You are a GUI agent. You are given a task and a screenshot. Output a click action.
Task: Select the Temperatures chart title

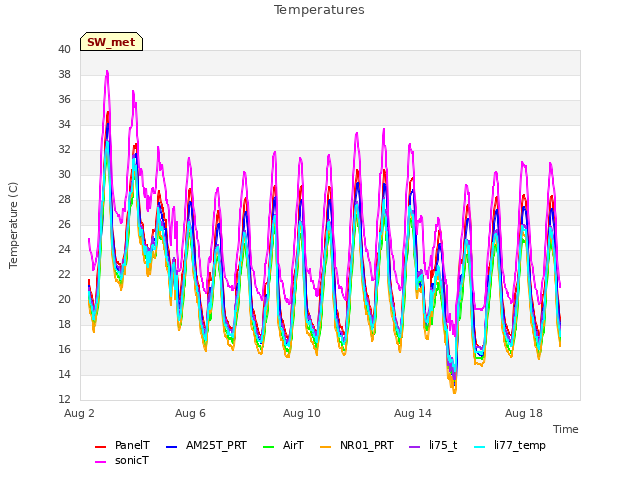point(319,10)
